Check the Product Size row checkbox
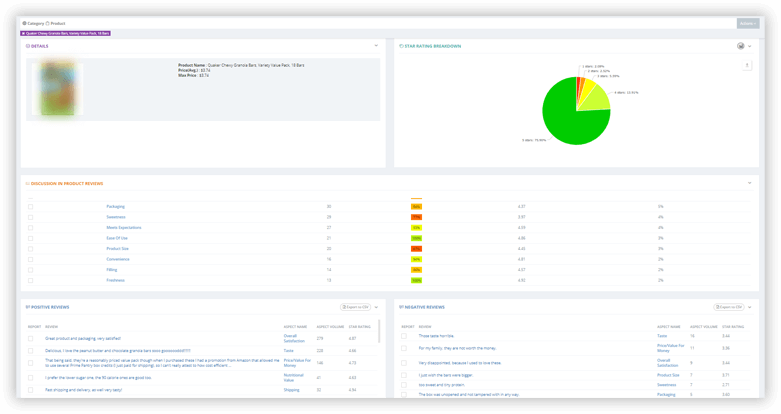 [x=30, y=249]
